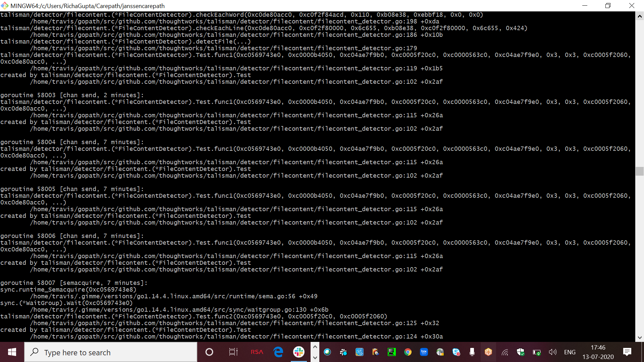
Task: Click the Cortana circle icon
Action: click(x=209, y=352)
